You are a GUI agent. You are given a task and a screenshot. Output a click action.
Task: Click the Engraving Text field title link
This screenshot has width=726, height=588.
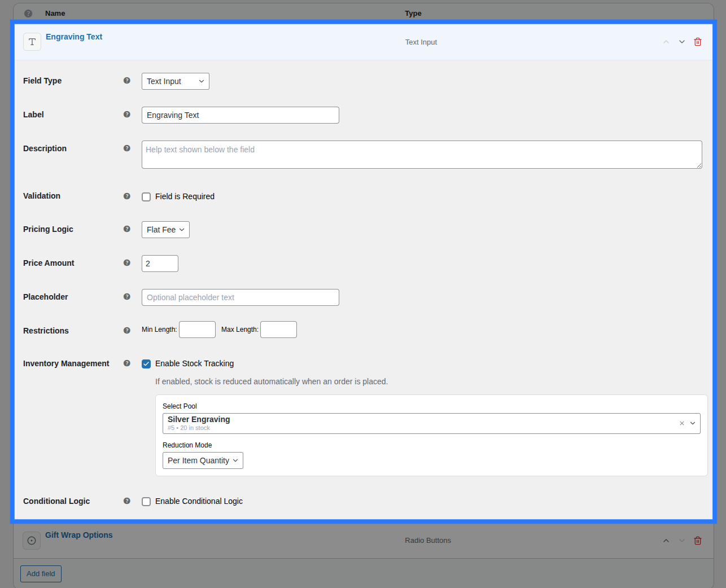[74, 37]
